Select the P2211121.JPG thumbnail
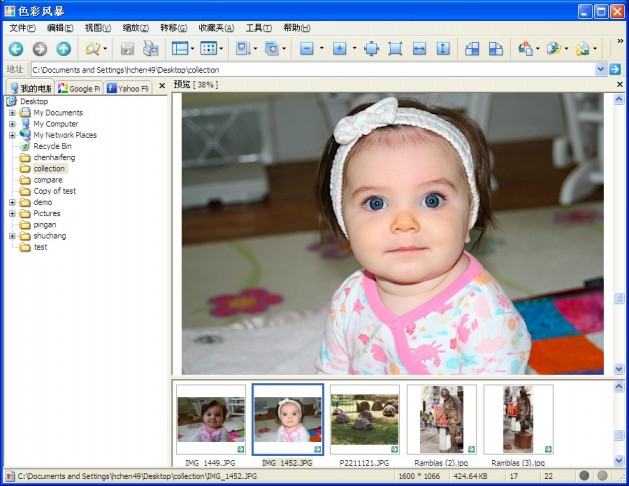Image resolution: width=629 pixels, height=486 pixels. pyautogui.click(x=364, y=419)
